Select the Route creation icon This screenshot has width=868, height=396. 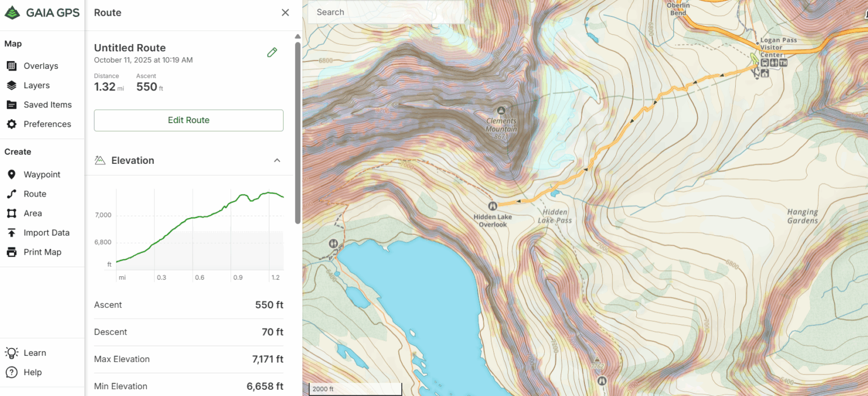click(11, 194)
